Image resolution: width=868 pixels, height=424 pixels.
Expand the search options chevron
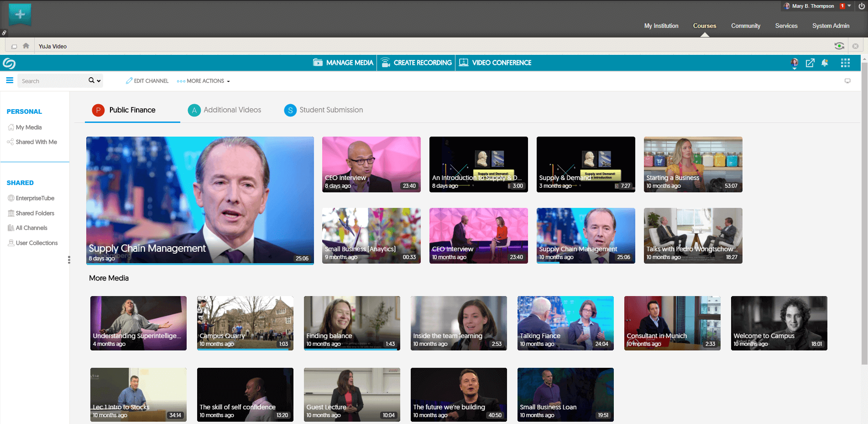(x=99, y=81)
